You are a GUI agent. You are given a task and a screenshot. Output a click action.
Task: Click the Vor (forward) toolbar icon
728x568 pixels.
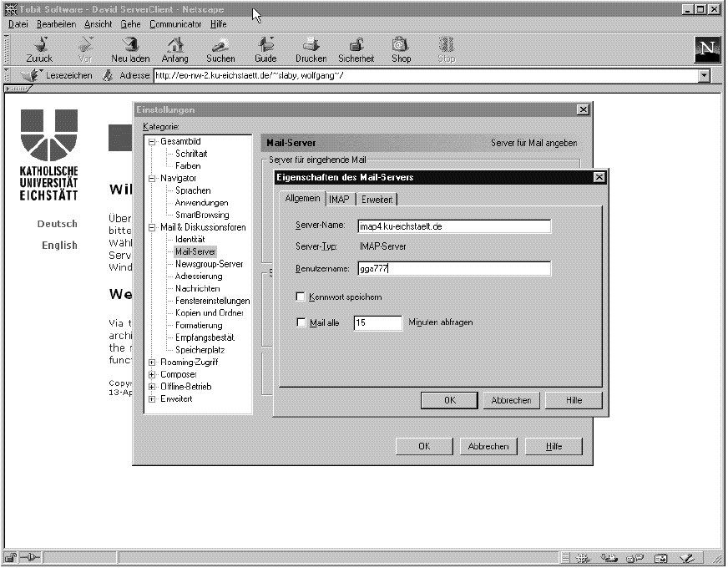point(85,44)
